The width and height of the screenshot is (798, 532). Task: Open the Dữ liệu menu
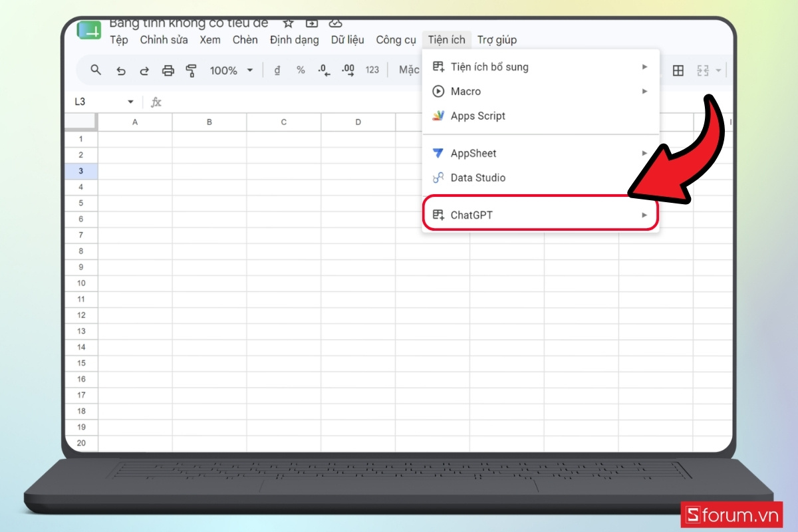click(x=347, y=40)
